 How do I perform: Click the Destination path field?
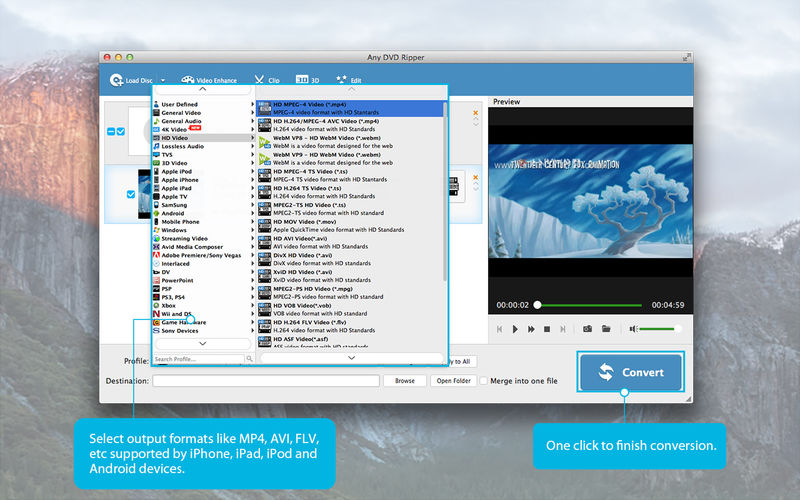[x=266, y=381]
